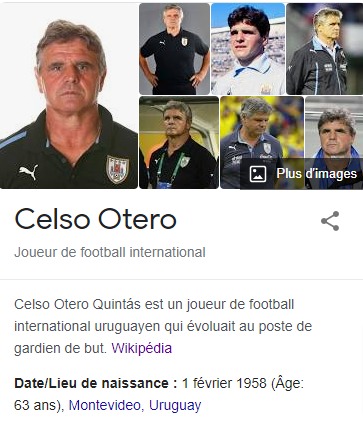
Task: Click the Puma logo on the large portrait
Action: pyautogui.click(x=29, y=172)
